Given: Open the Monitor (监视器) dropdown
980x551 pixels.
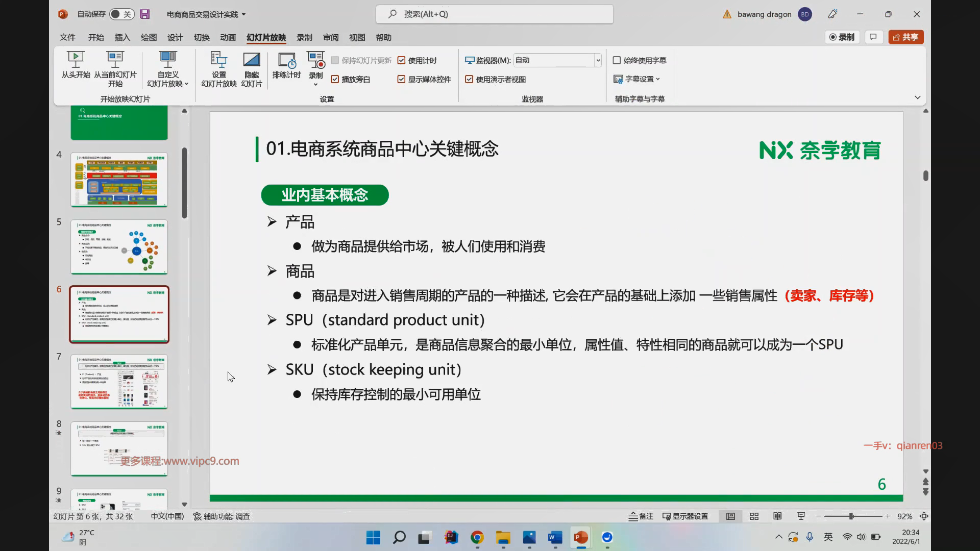Looking at the screenshot, I should [x=598, y=61].
